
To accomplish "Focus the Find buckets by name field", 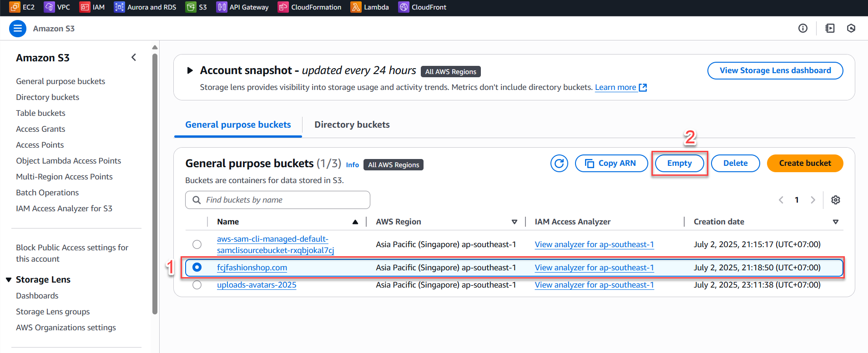I will pos(278,200).
